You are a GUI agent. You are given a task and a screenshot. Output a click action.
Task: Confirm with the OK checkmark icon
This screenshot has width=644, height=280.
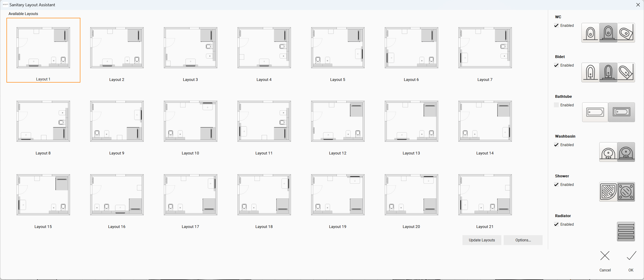tap(631, 256)
